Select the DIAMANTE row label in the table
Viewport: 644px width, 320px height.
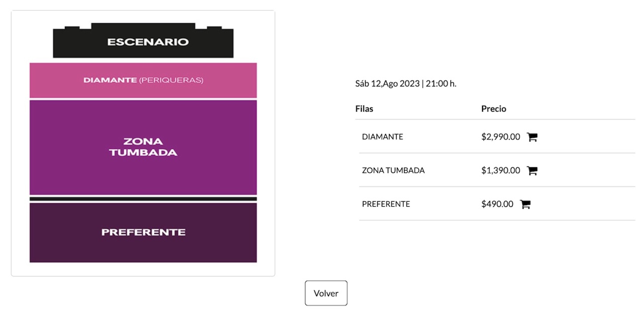coord(382,137)
